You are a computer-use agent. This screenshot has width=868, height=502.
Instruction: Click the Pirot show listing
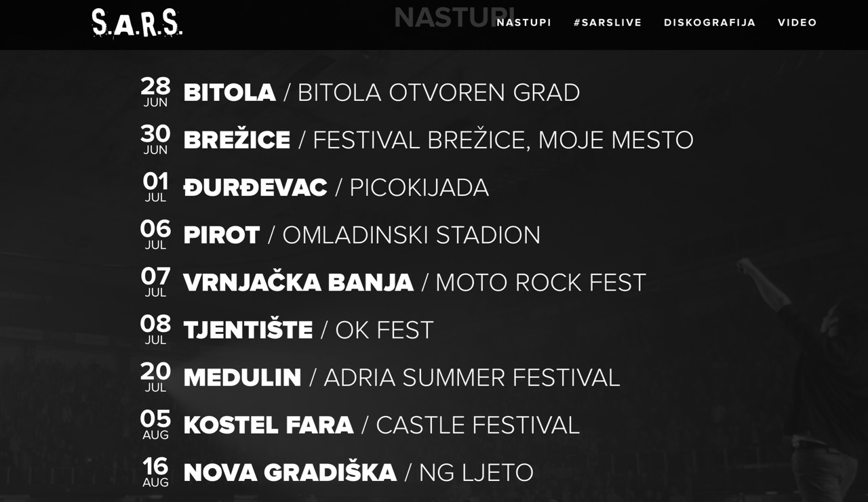pos(222,235)
